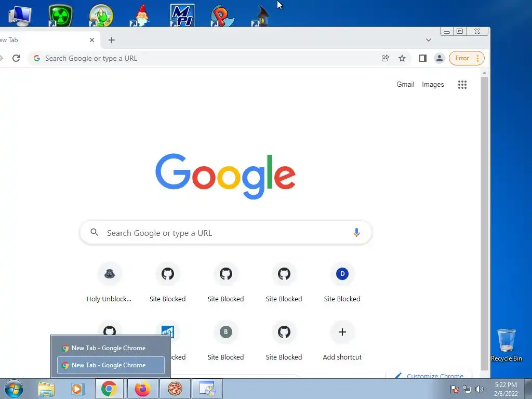
Task: Open the gray B Site Blocked shortcut
Action: (225, 341)
